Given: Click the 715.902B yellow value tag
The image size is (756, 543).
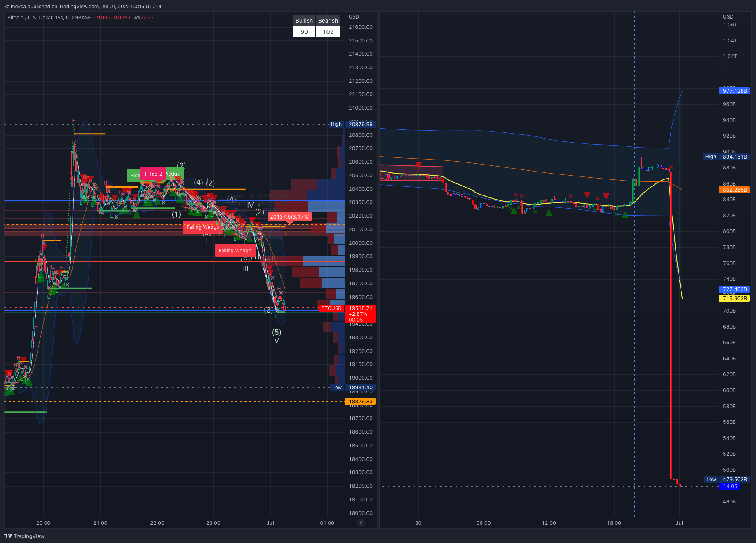Looking at the screenshot, I should coord(735,299).
